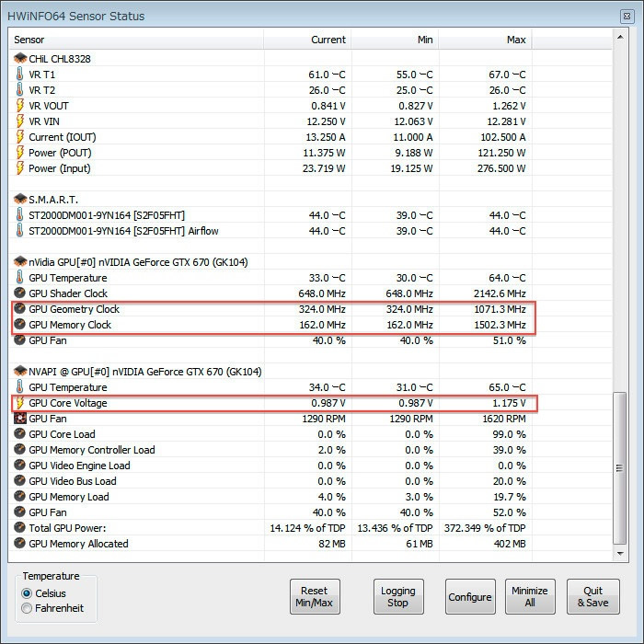Click scrollbar down arrow of sensor list
644x644 pixels.
pos(620,554)
